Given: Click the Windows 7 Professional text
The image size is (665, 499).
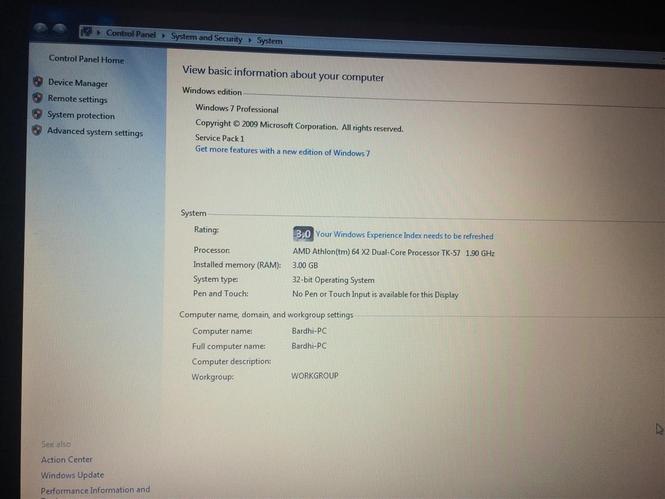Looking at the screenshot, I should pyautogui.click(x=237, y=109).
